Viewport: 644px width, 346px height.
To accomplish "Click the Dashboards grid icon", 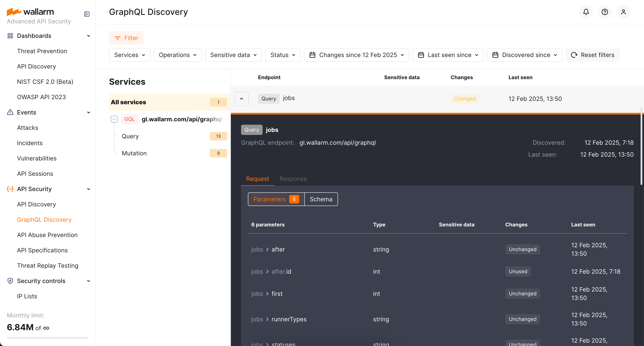I will point(10,36).
